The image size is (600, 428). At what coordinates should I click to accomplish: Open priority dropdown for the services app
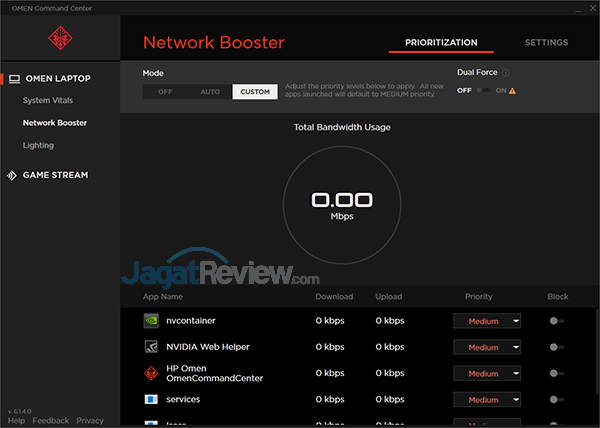pos(487,399)
